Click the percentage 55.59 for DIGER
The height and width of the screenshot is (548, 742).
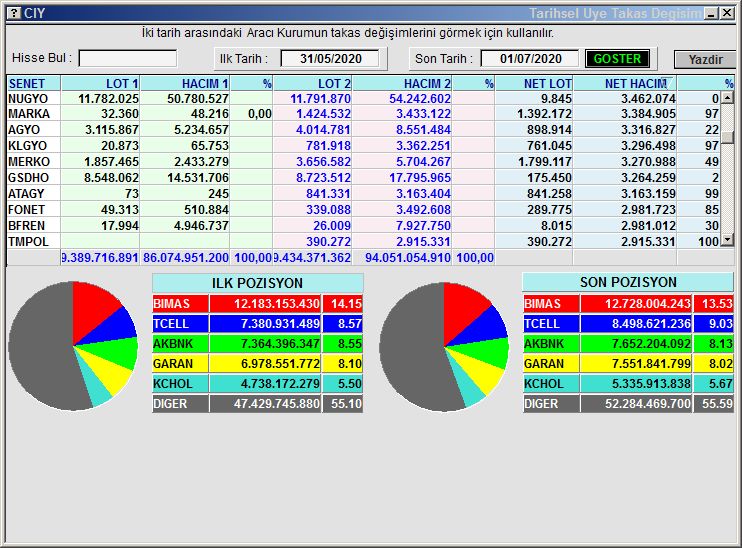click(x=717, y=404)
